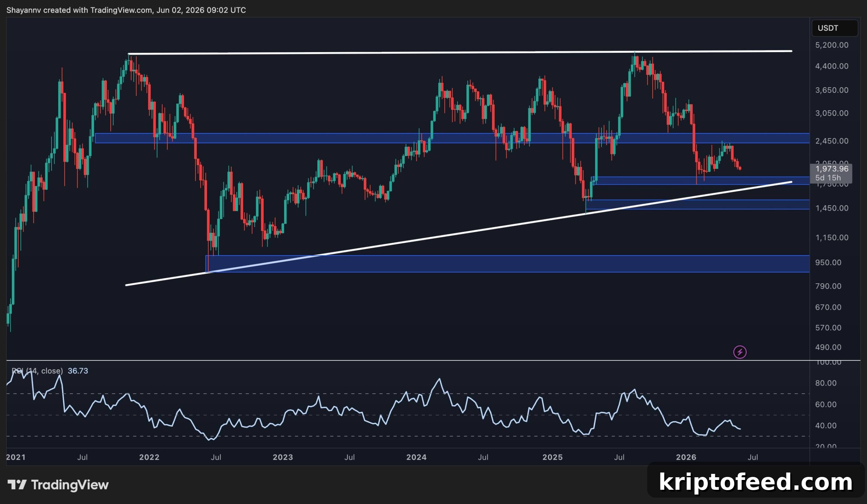Click the 490.00 price axis label
Viewport: 867px width, 504px height.
tap(828, 347)
